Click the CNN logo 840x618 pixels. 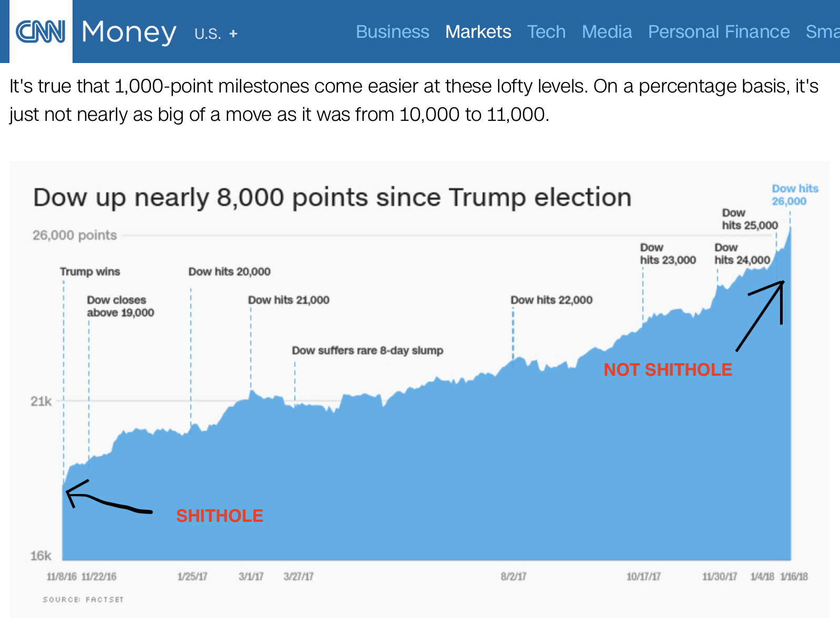point(40,32)
